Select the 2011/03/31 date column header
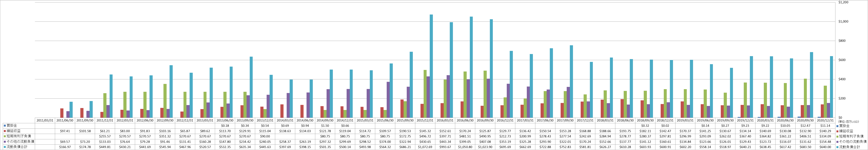This screenshot has width=868, height=150. click(x=45, y=120)
